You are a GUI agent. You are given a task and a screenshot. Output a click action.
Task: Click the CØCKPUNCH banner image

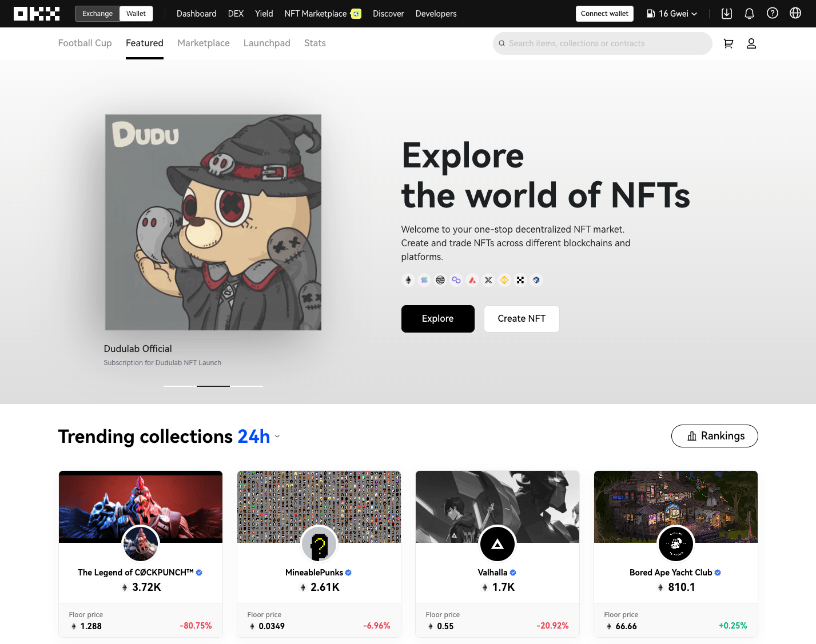click(x=141, y=507)
